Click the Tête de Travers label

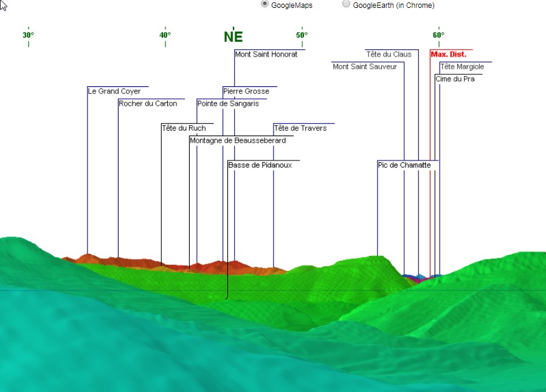coord(300,128)
